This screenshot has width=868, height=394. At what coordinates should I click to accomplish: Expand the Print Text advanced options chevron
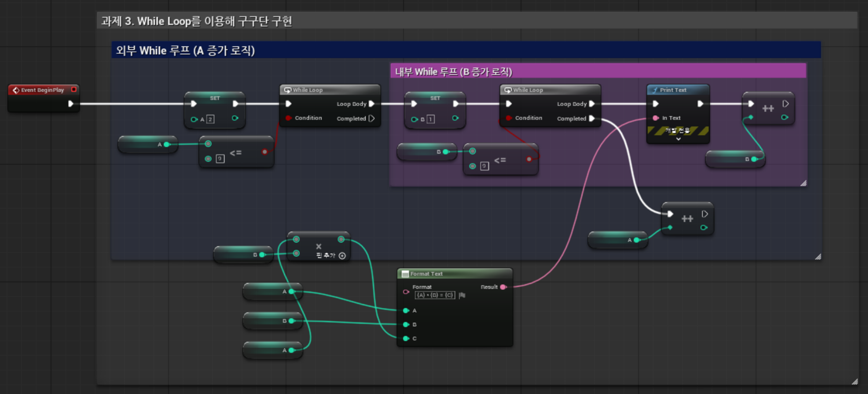(x=678, y=139)
